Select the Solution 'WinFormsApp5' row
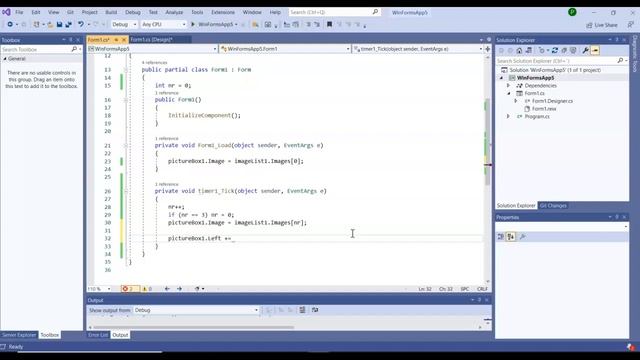Viewport: 640px width, 360px height. click(554, 70)
